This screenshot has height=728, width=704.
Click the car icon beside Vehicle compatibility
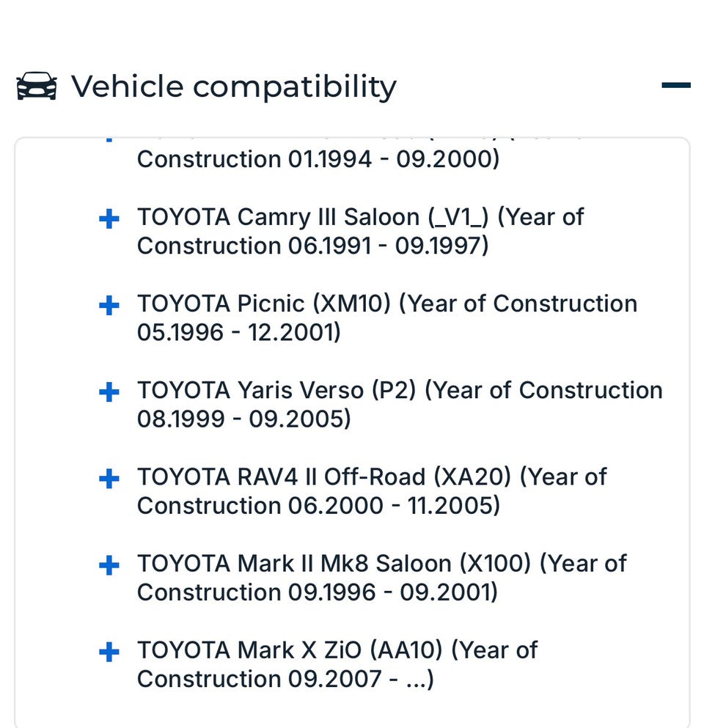point(37,87)
